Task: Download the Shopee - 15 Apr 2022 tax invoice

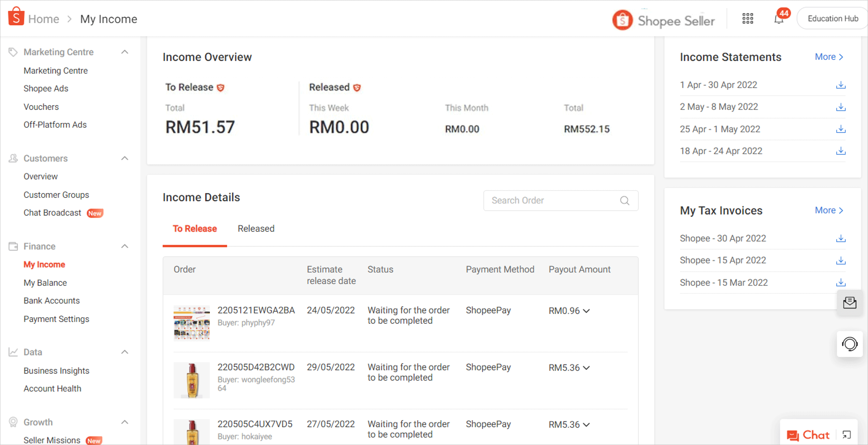Action: click(840, 260)
